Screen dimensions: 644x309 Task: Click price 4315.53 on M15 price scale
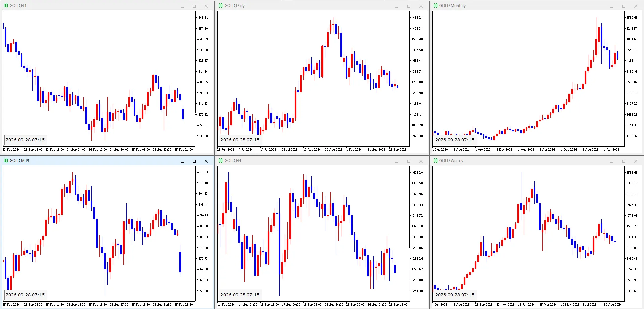click(x=202, y=172)
